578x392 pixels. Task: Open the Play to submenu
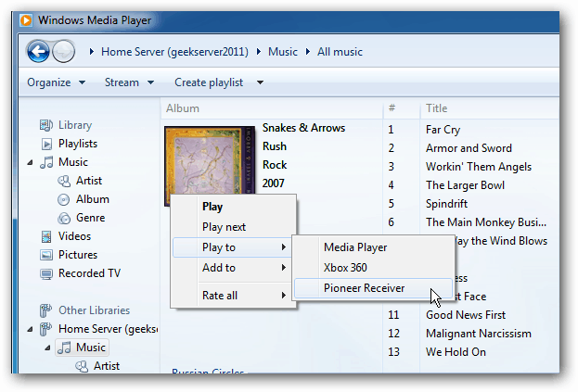click(x=234, y=247)
